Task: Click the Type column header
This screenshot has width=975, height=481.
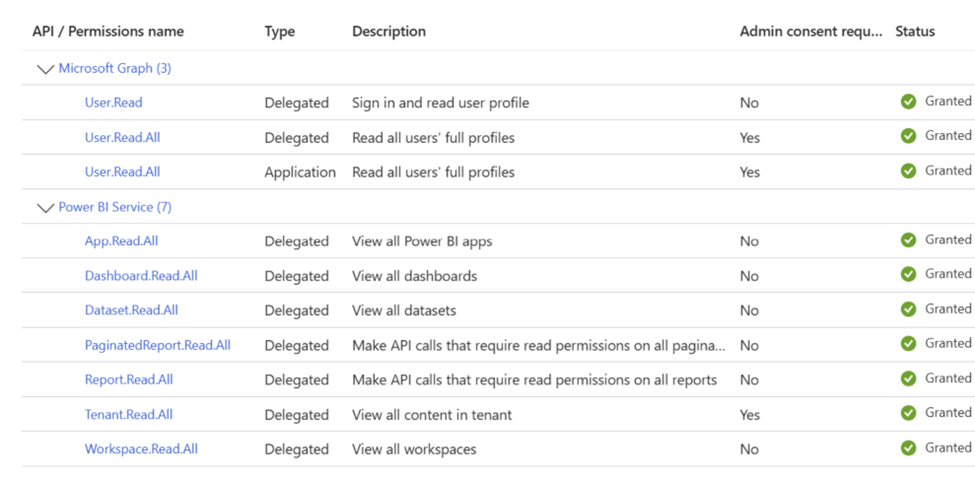Action: click(x=279, y=31)
